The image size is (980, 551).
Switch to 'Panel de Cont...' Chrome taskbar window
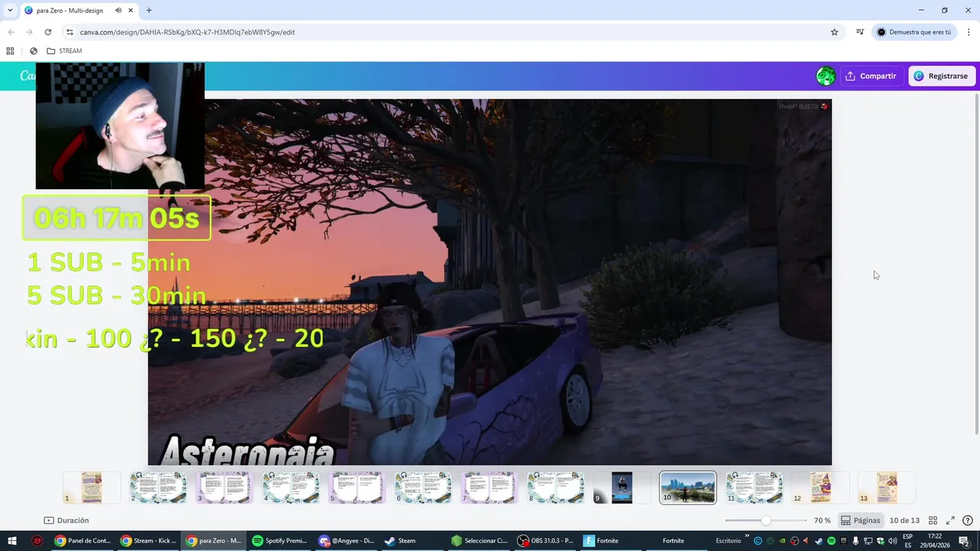pyautogui.click(x=83, y=541)
